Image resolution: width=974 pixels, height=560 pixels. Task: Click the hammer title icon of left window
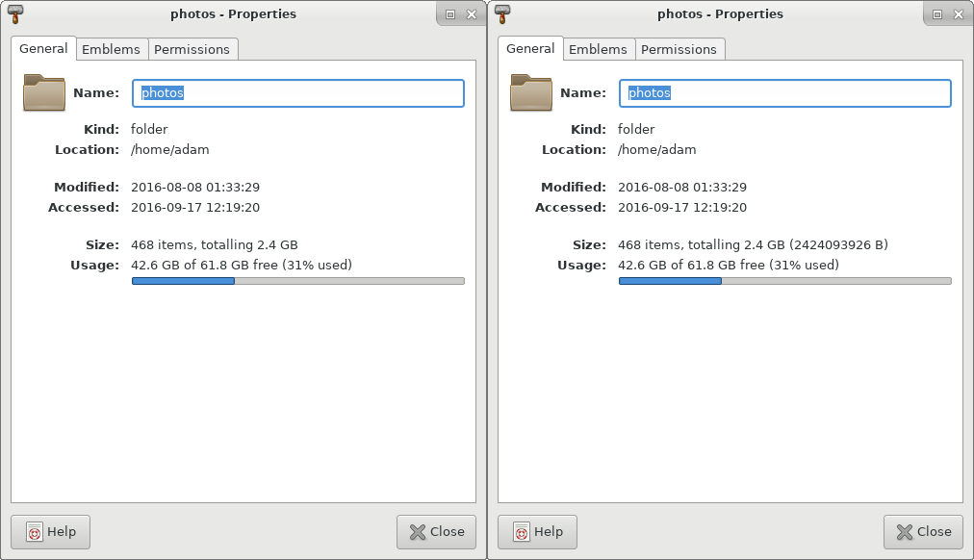point(14,14)
